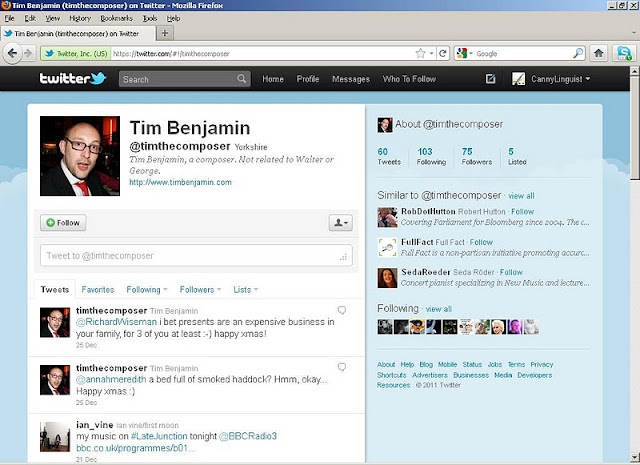Follow RobDotHutton
This screenshot has height=465, width=640.
tap(522, 211)
